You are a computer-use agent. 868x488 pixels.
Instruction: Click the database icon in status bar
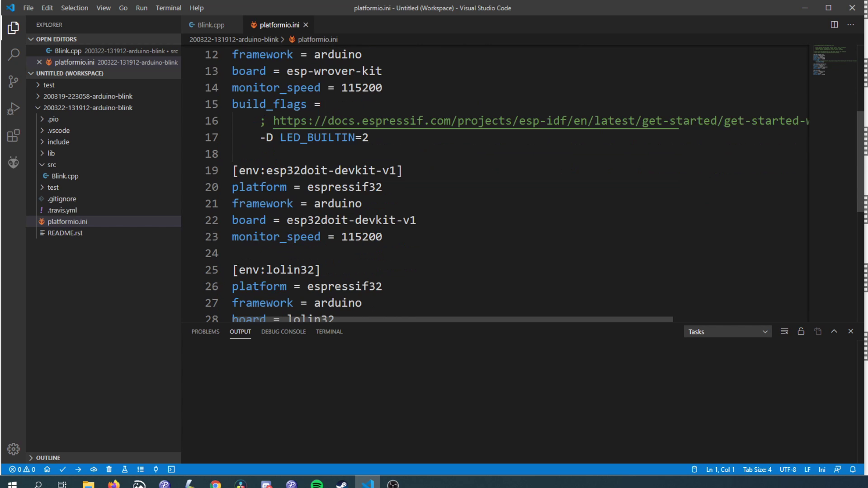click(x=694, y=469)
